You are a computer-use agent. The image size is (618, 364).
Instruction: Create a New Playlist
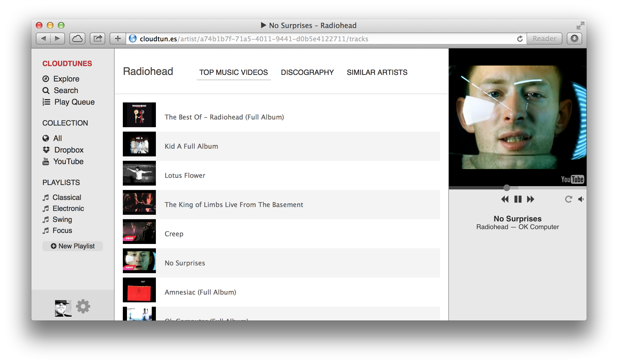tap(72, 246)
